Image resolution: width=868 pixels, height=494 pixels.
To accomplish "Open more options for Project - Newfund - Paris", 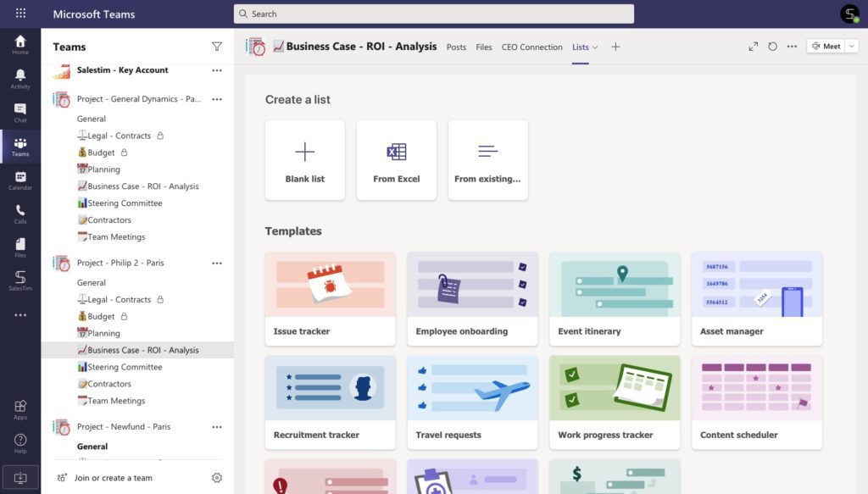I will click(x=216, y=426).
